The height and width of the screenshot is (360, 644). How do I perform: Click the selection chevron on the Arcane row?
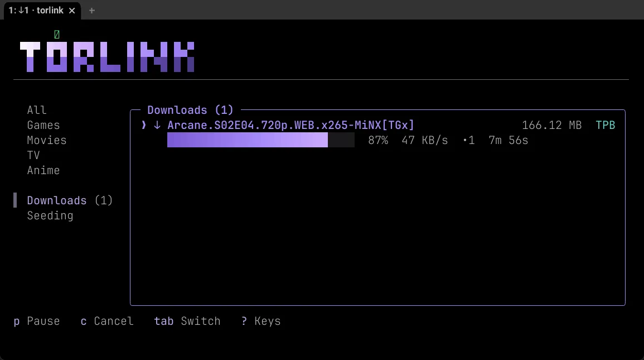pos(144,125)
